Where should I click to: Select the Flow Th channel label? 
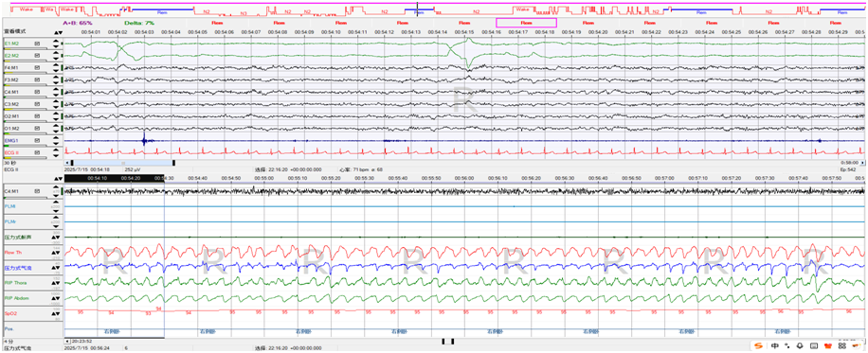(12, 253)
